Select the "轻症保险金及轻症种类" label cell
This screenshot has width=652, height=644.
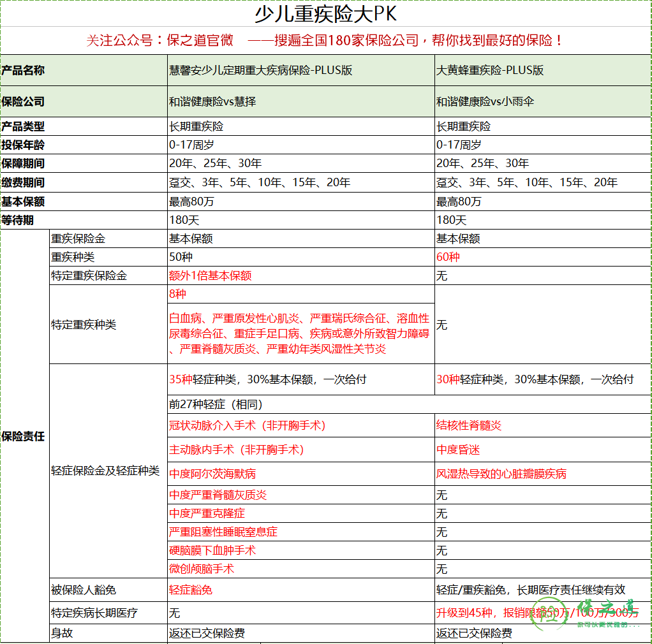pyautogui.click(x=108, y=471)
